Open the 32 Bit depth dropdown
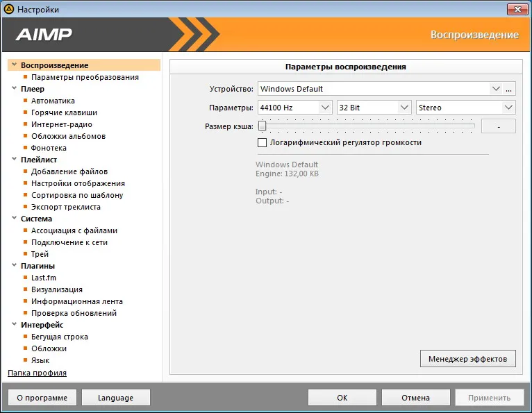 coord(374,108)
